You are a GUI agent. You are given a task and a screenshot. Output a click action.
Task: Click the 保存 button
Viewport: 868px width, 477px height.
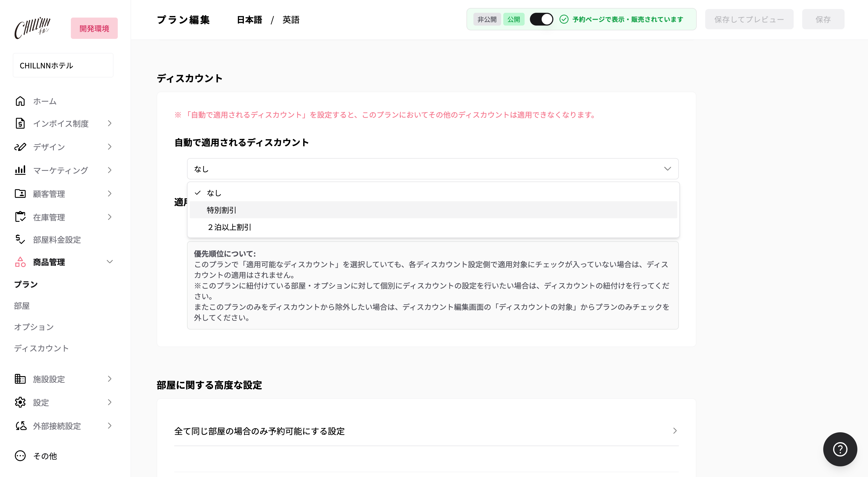click(823, 19)
